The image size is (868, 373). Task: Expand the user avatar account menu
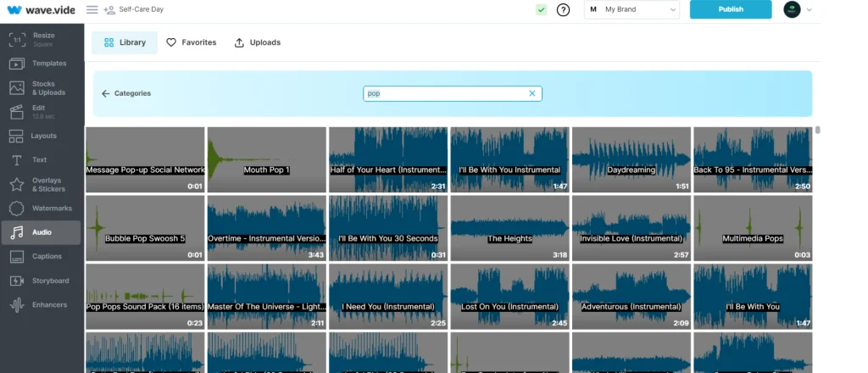798,9
